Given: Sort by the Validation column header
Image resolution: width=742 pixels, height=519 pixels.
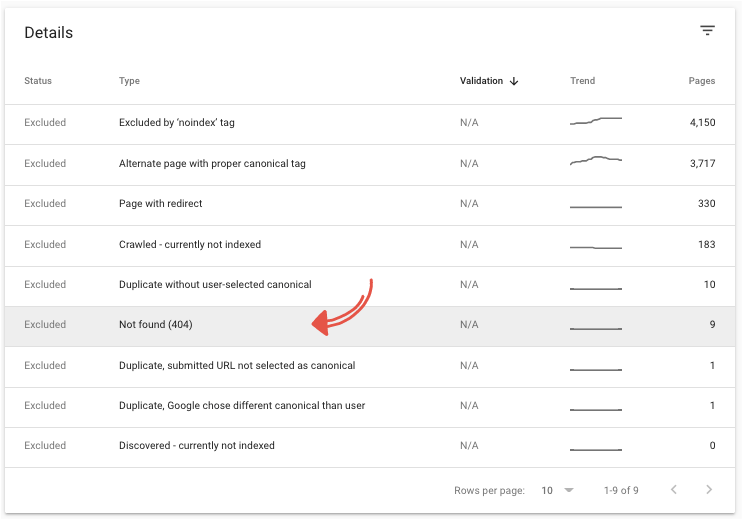Looking at the screenshot, I should tap(481, 81).
